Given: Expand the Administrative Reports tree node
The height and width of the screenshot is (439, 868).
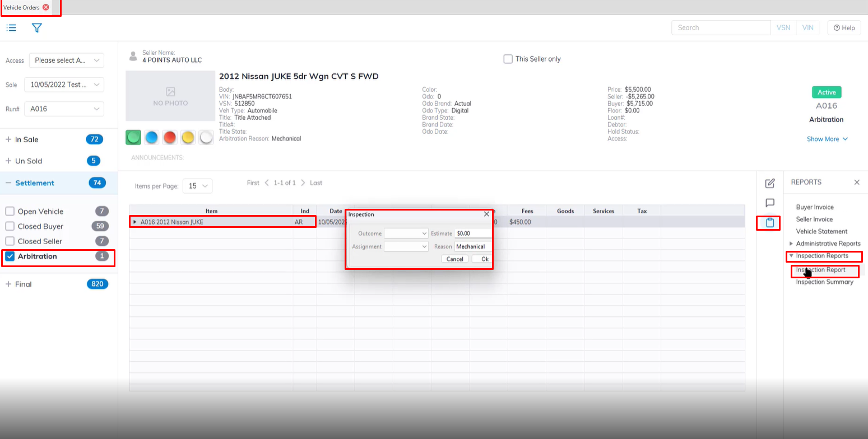Looking at the screenshot, I should click(x=791, y=244).
